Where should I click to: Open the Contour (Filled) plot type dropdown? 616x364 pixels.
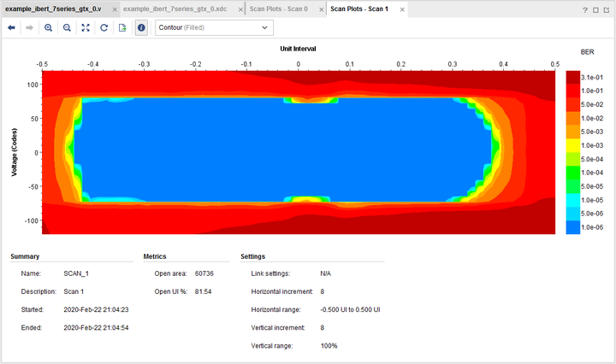click(213, 27)
